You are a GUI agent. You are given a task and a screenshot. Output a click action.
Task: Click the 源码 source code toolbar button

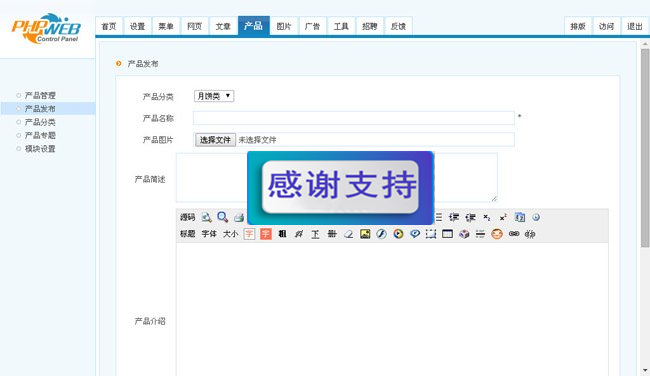point(187,217)
